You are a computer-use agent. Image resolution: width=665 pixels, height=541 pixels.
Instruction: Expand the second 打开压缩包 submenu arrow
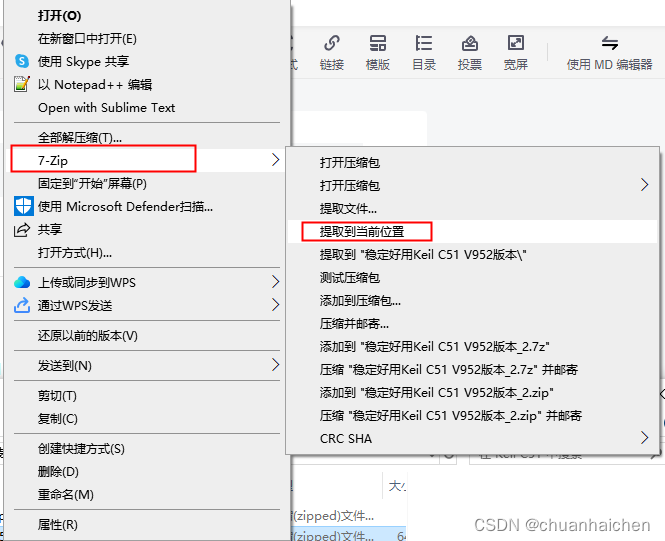[645, 184]
